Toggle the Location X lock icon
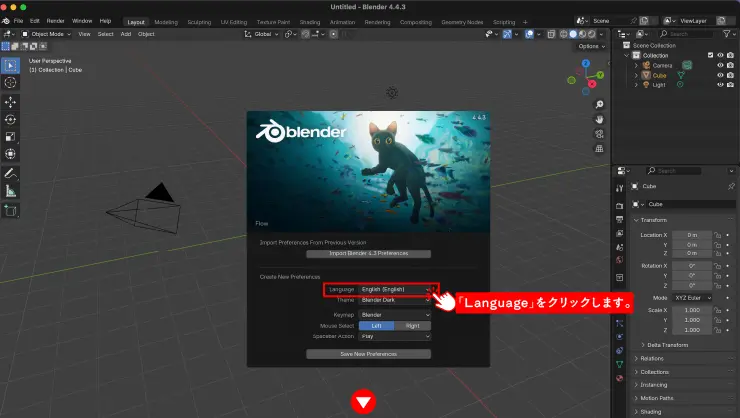This screenshot has height=418, width=740. coord(717,235)
